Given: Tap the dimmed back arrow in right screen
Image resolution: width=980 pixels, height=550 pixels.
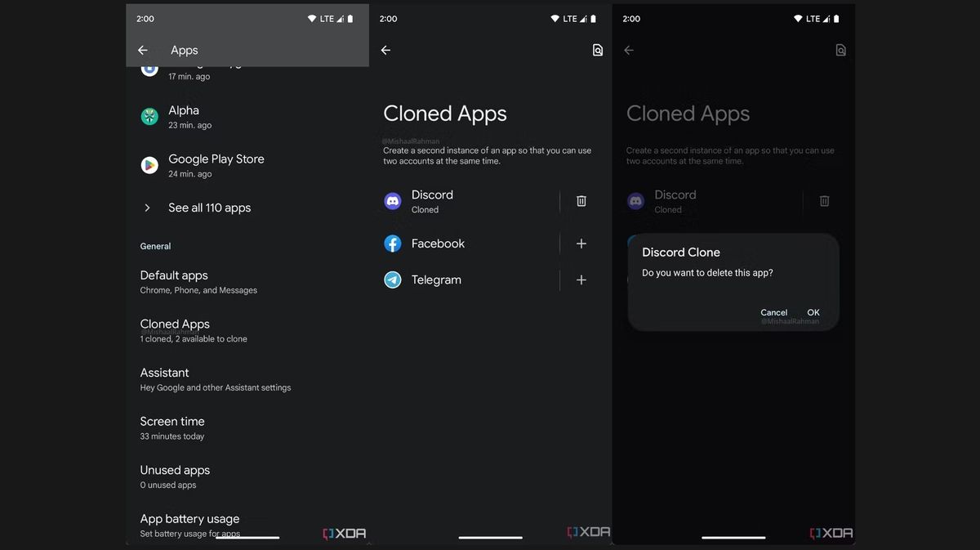Looking at the screenshot, I should (x=629, y=50).
